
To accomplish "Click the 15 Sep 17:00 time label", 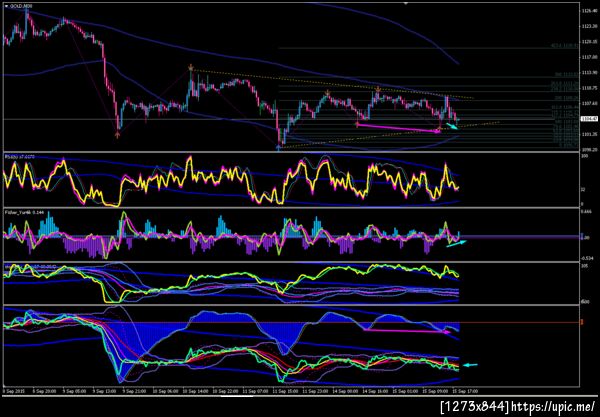I will (x=466, y=391).
